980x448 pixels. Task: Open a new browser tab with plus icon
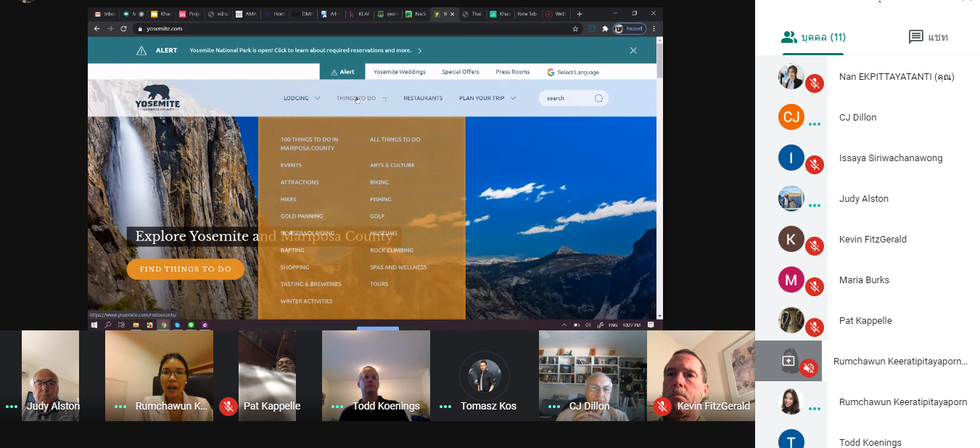coord(579,14)
